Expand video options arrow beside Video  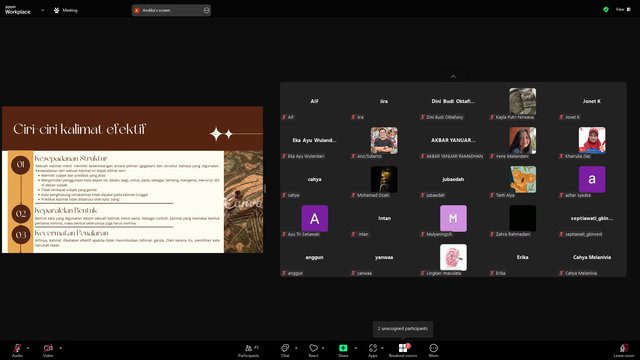[x=60, y=348]
